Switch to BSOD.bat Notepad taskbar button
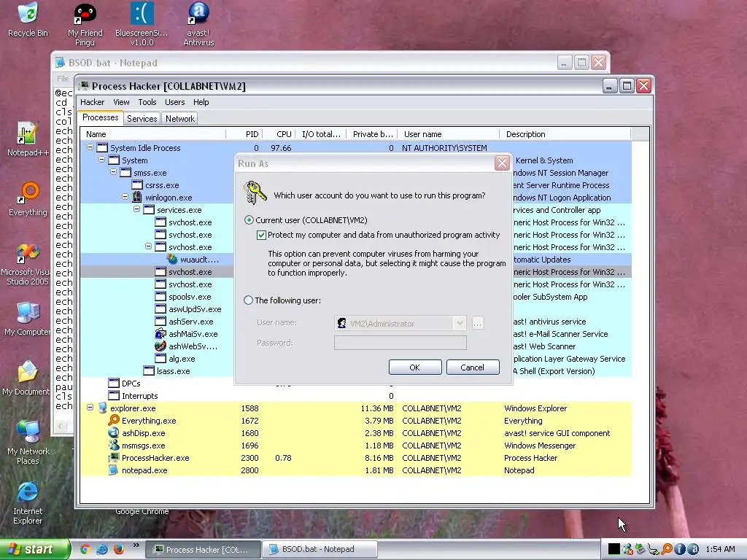The width and height of the screenshot is (747, 560). click(x=321, y=549)
